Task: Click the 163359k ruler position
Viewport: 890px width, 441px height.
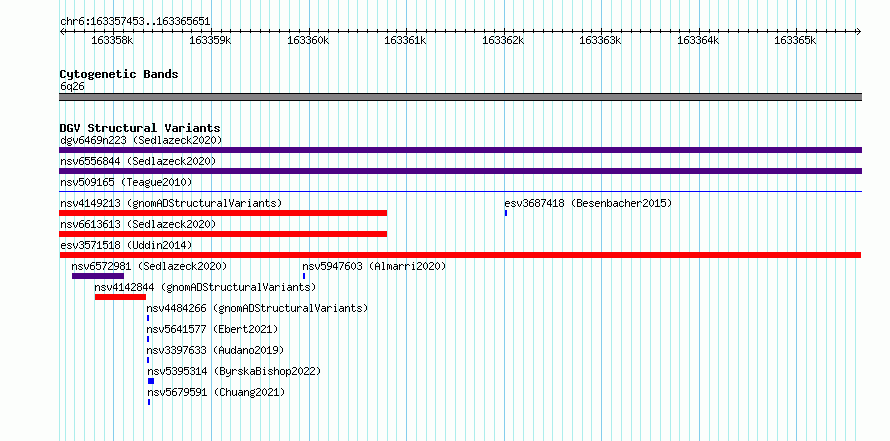Action: 210,40
